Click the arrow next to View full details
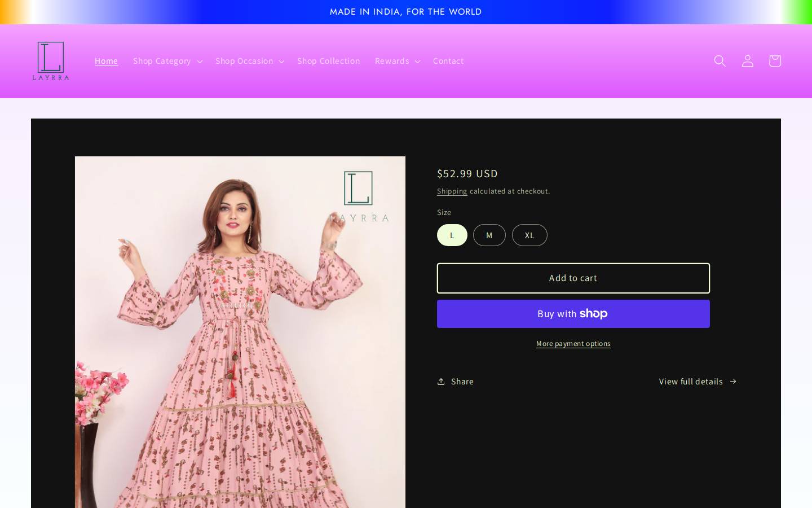 pyautogui.click(x=733, y=382)
